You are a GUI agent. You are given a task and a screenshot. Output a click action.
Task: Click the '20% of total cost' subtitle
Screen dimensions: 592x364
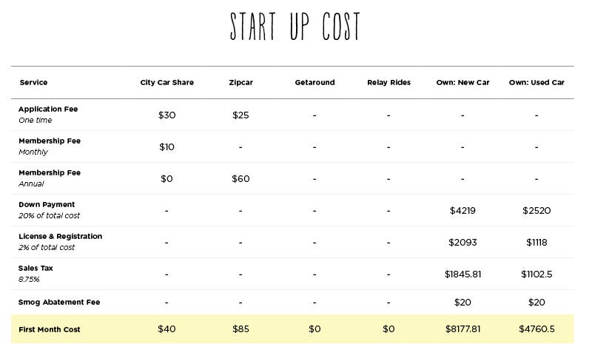tap(49, 215)
